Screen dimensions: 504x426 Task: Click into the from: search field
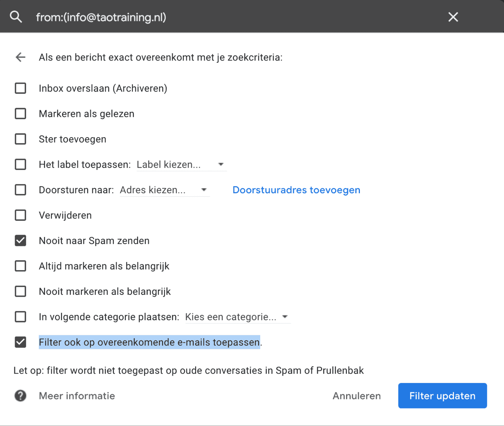click(x=224, y=17)
